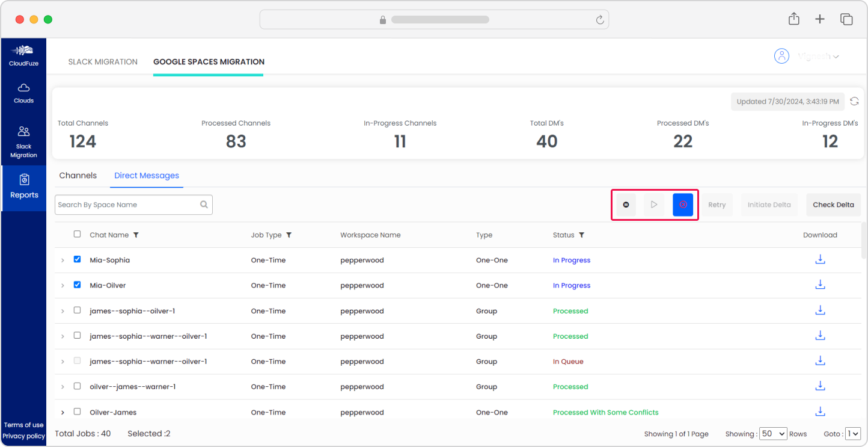
Task: Select the james--sophia--oilver-1 row checkbox
Action: point(77,310)
